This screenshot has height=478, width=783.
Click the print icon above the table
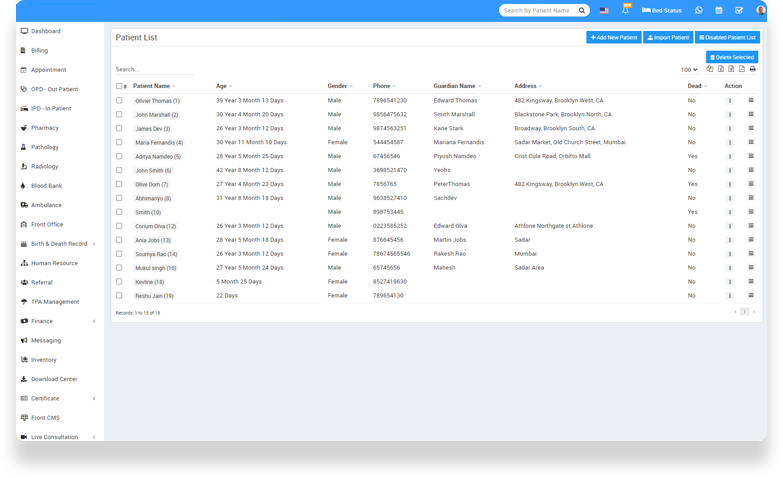click(753, 69)
